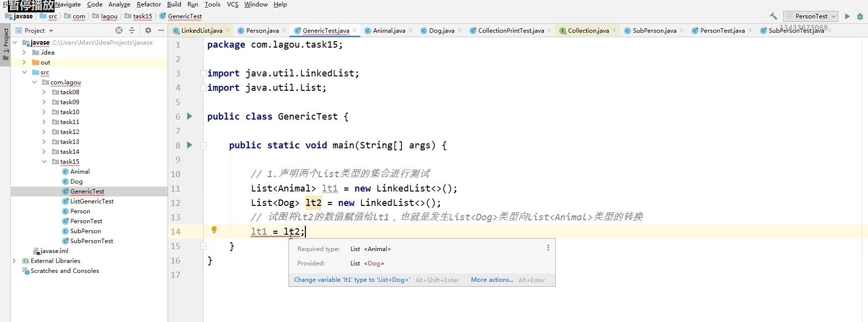Open the Code menu

point(95,4)
